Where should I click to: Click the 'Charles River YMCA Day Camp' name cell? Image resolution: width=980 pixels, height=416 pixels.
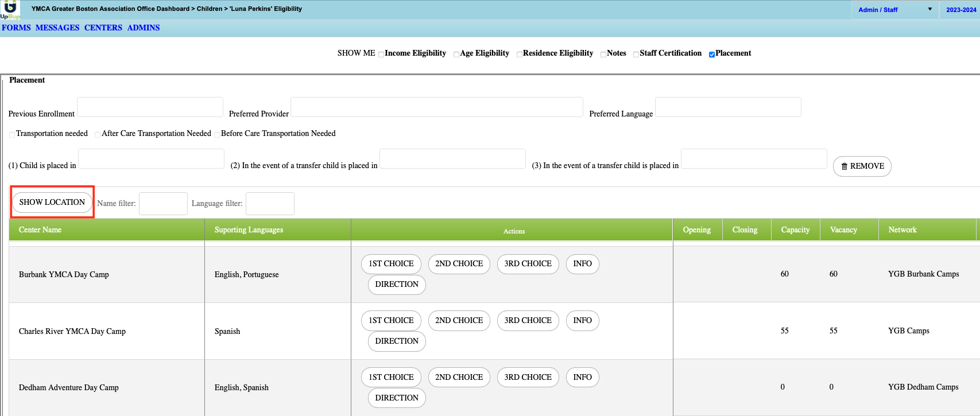[107, 331]
